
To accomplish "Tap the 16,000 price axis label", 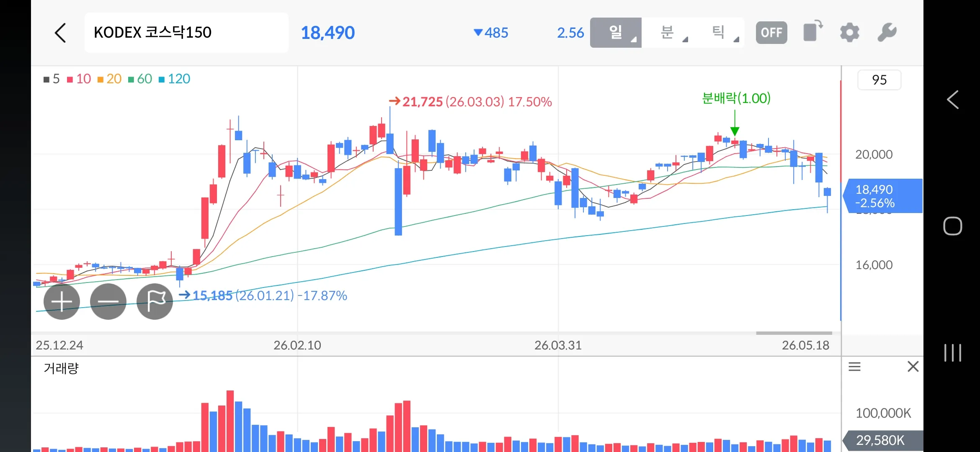I will [874, 265].
